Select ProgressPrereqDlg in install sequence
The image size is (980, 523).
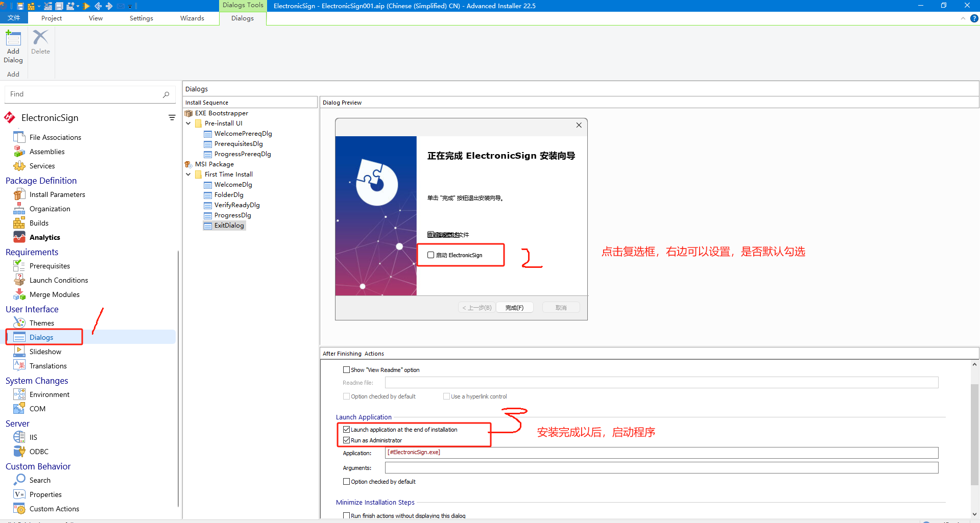243,154
